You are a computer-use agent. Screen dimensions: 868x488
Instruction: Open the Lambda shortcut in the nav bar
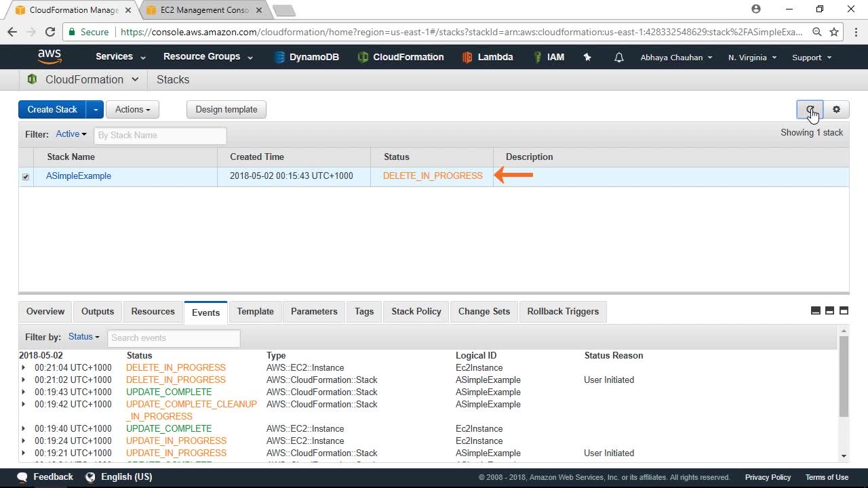(x=488, y=57)
